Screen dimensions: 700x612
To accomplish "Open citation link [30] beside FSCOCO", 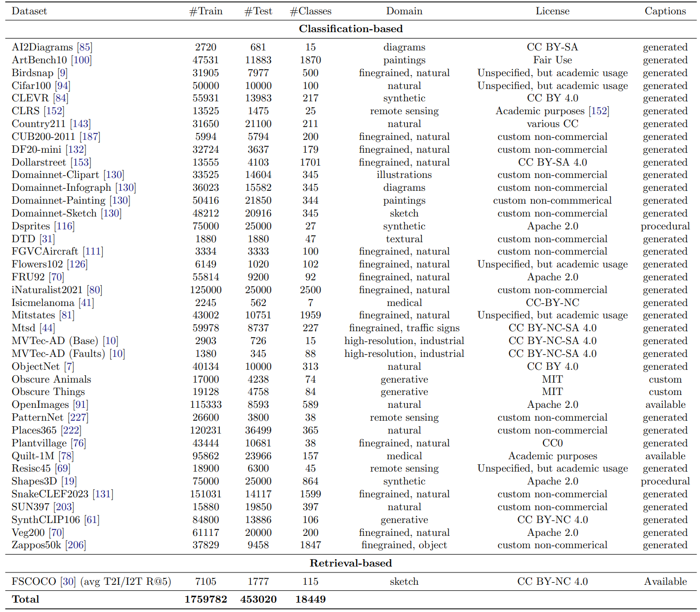I will coord(68,581).
